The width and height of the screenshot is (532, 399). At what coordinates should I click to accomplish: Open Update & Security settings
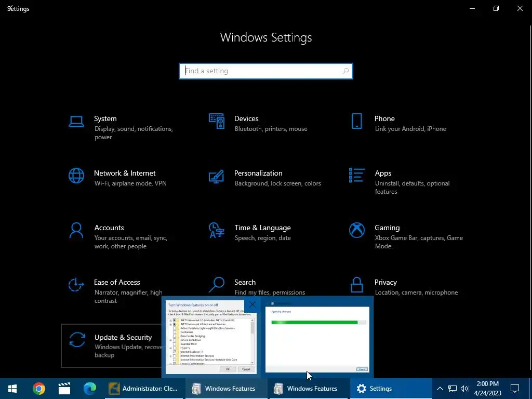(x=112, y=345)
